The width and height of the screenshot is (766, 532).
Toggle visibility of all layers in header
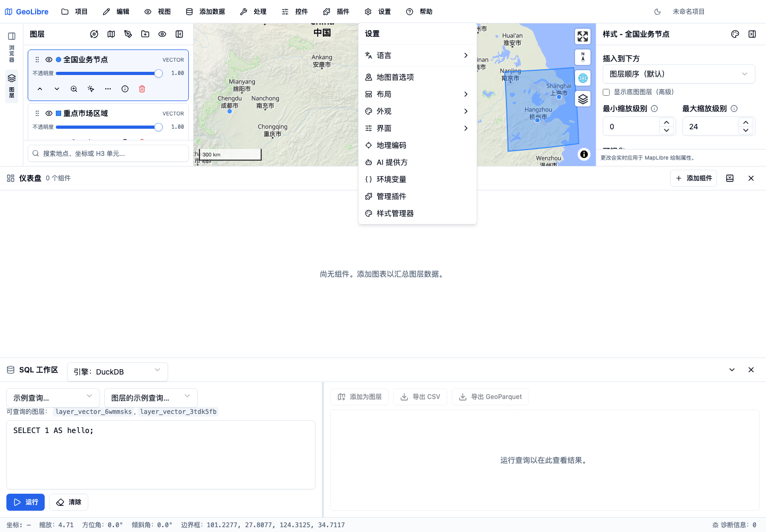pos(162,34)
